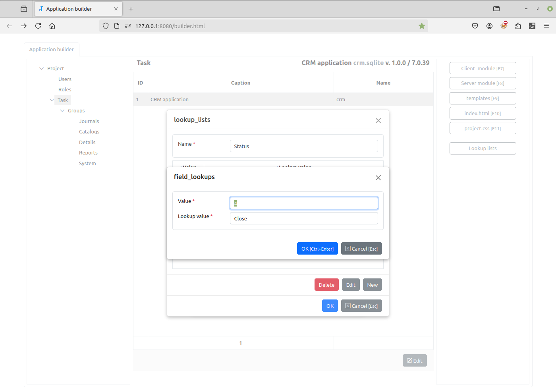Click the browser reload icon
Image resolution: width=556 pixels, height=392 pixels.
[x=38, y=26]
